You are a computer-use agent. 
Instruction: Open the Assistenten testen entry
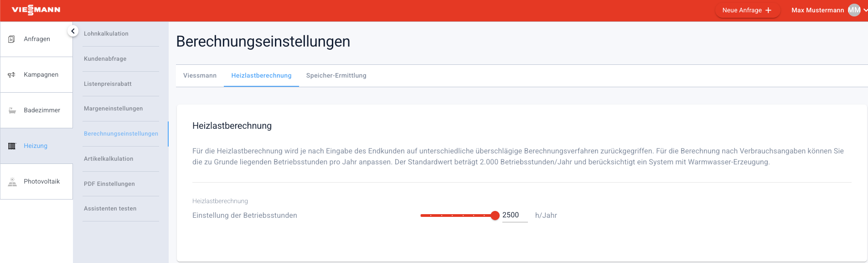pos(110,209)
